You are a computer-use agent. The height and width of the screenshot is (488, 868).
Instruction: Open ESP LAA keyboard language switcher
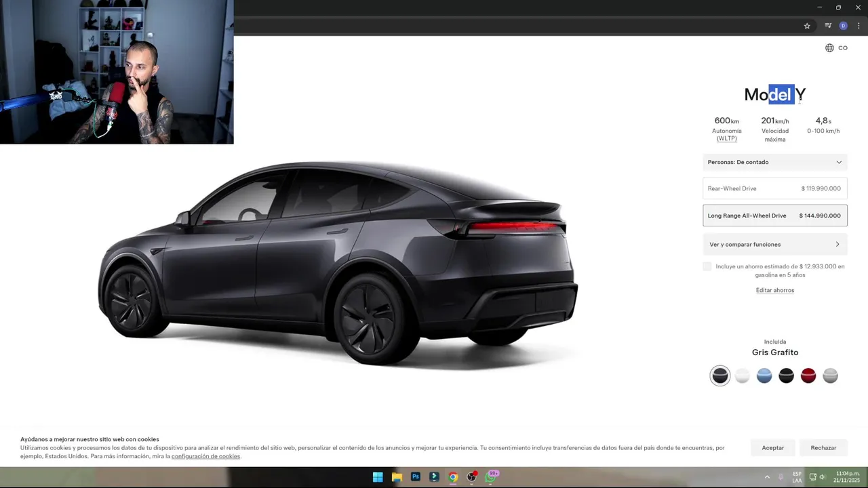[x=797, y=477]
